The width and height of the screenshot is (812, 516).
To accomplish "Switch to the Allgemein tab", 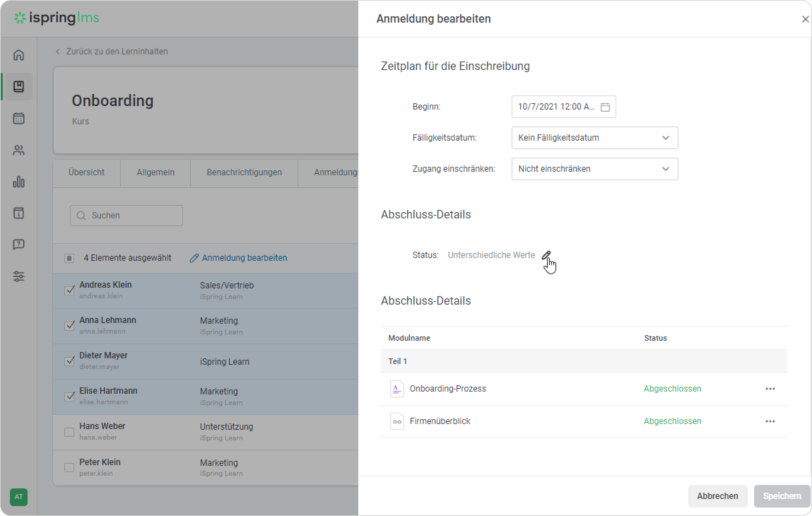I will 155,172.
